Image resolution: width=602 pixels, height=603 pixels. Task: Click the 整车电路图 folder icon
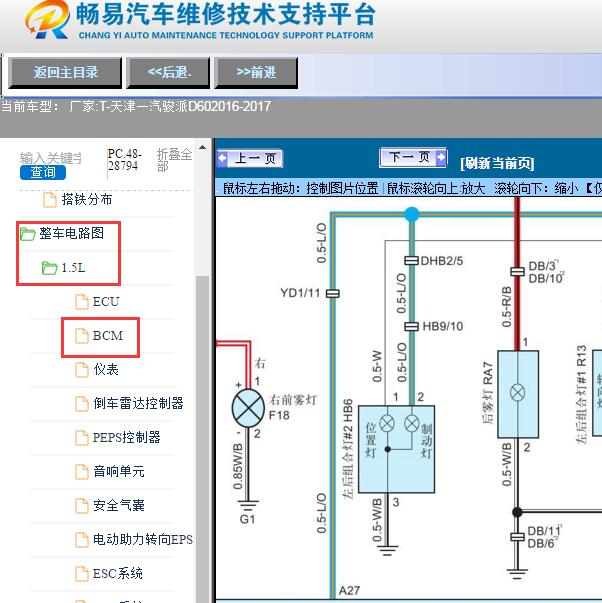point(27,233)
